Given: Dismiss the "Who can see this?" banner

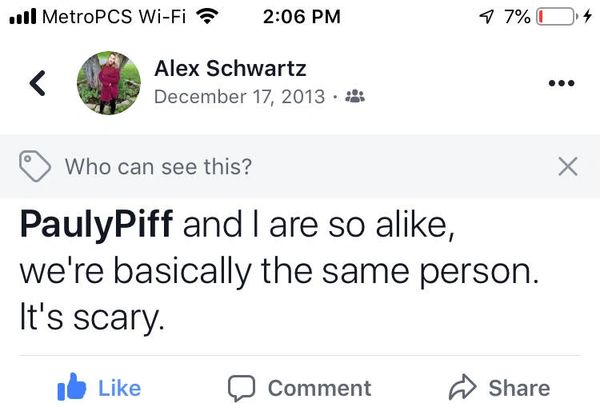Looking at the screenshot, I should pyautogui.click(x=567, y=166).
